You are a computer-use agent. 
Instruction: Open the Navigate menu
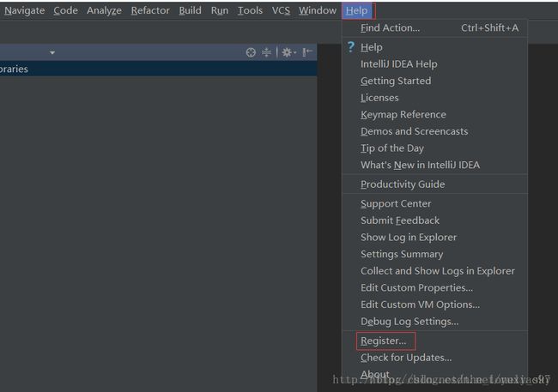coord(25,10)
